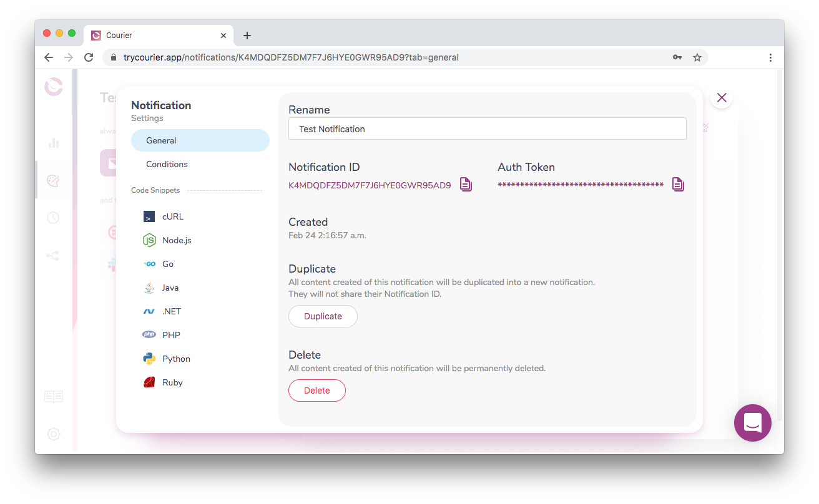The width and height of the screenshot is (819, 504).
Task: Switch to the Conditions tab
Action: click(200, 164)
